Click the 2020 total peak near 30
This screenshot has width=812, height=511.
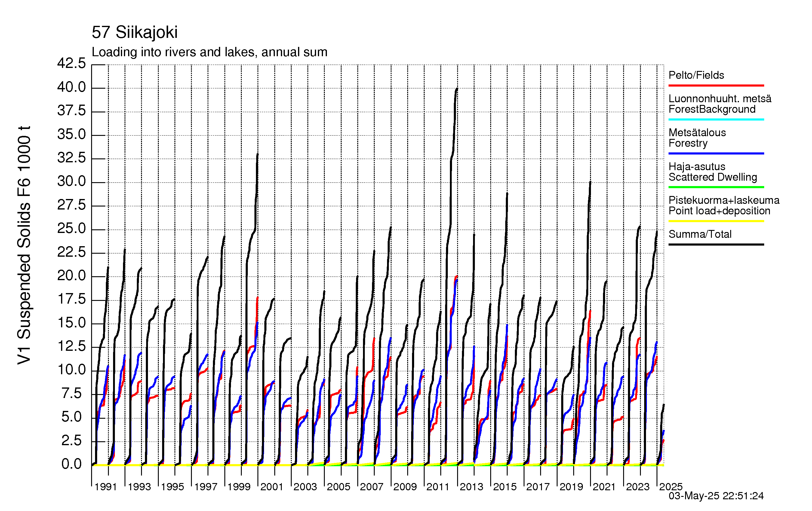coord(590,182)
